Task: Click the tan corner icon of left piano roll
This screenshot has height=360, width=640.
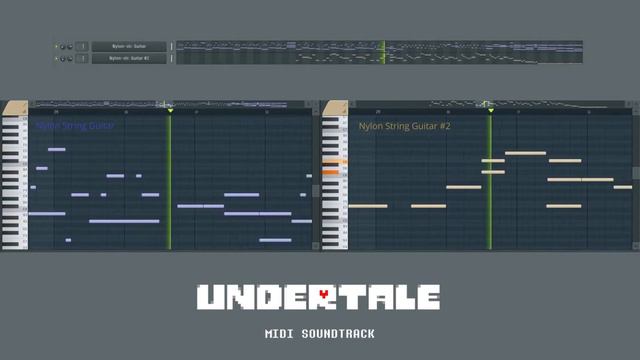Action: 15,108
